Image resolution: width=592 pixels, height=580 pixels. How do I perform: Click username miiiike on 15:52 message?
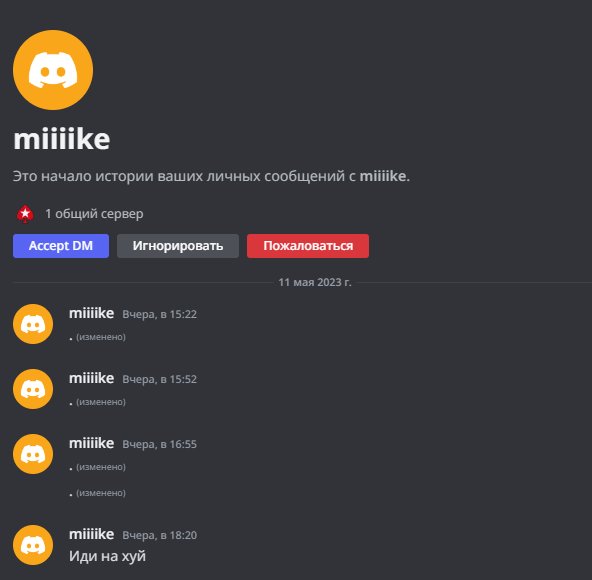click(91, 378)
